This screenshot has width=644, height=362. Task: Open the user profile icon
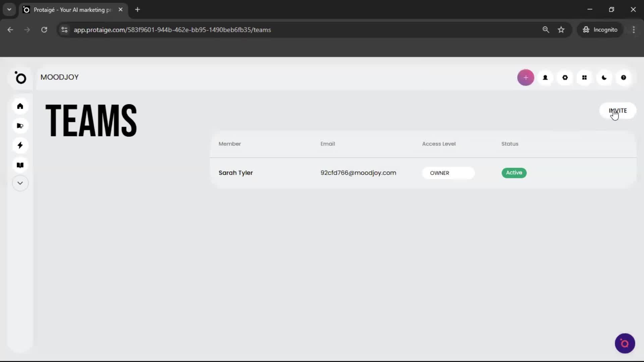545,77
